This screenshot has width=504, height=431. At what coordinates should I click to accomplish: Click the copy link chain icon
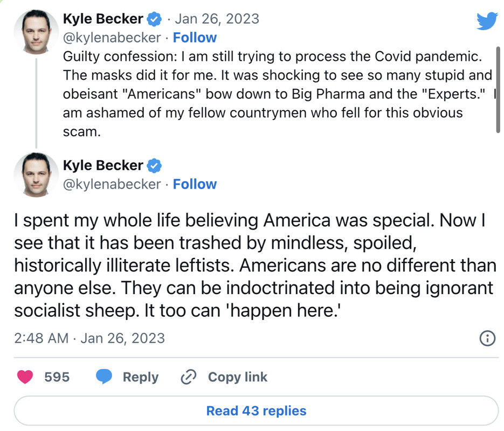[188, 377]
